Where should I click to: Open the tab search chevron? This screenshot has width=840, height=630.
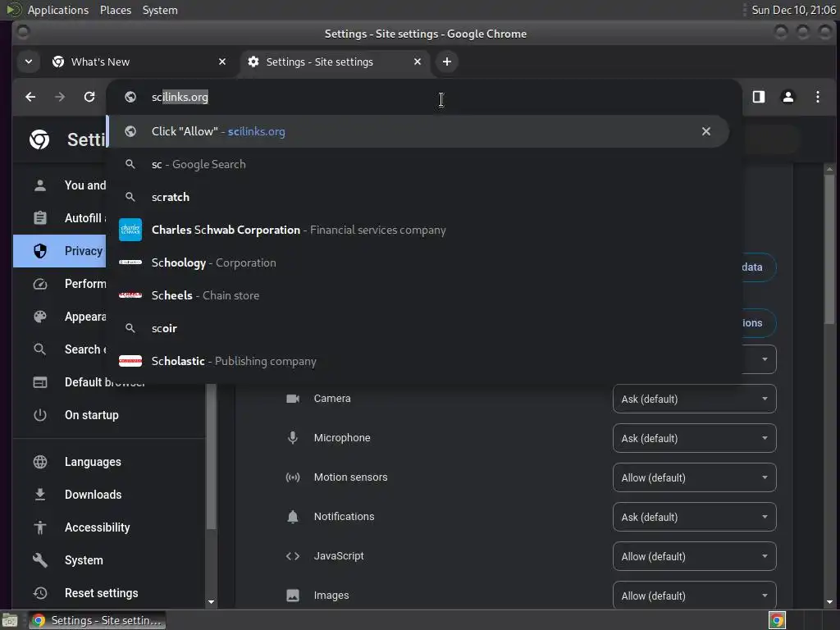click(29, 62)
